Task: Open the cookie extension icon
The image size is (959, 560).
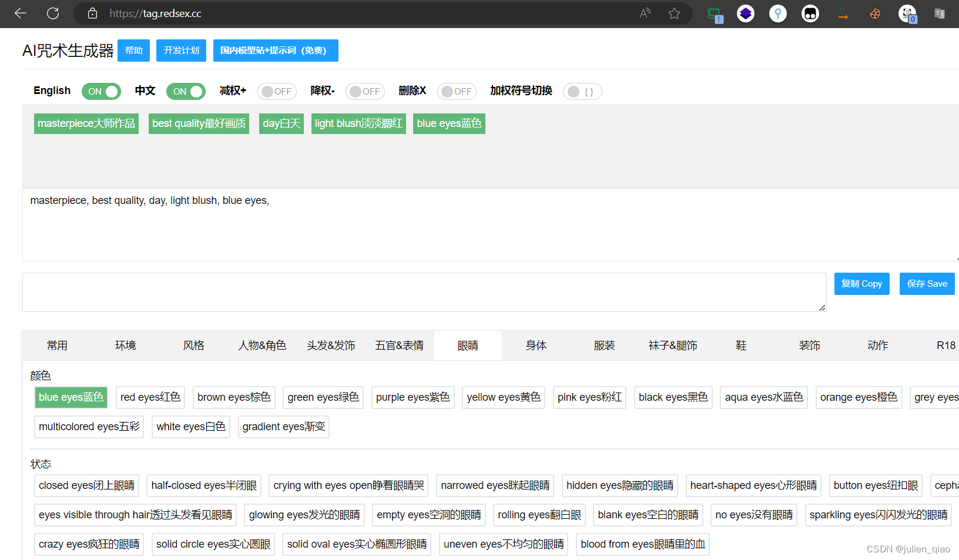Action: coord(875,13)
